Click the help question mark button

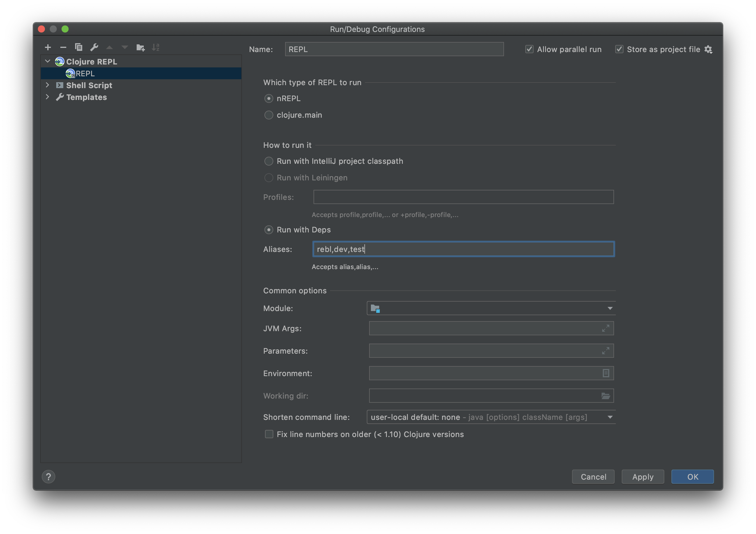pyautogui.click(x=49, y=477)
